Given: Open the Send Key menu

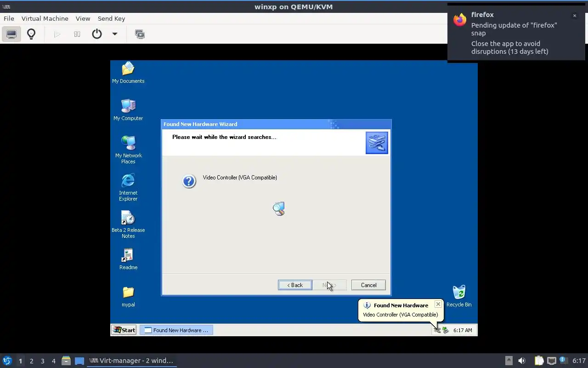Looking at the screenshot, I should [x=111, y=18].
